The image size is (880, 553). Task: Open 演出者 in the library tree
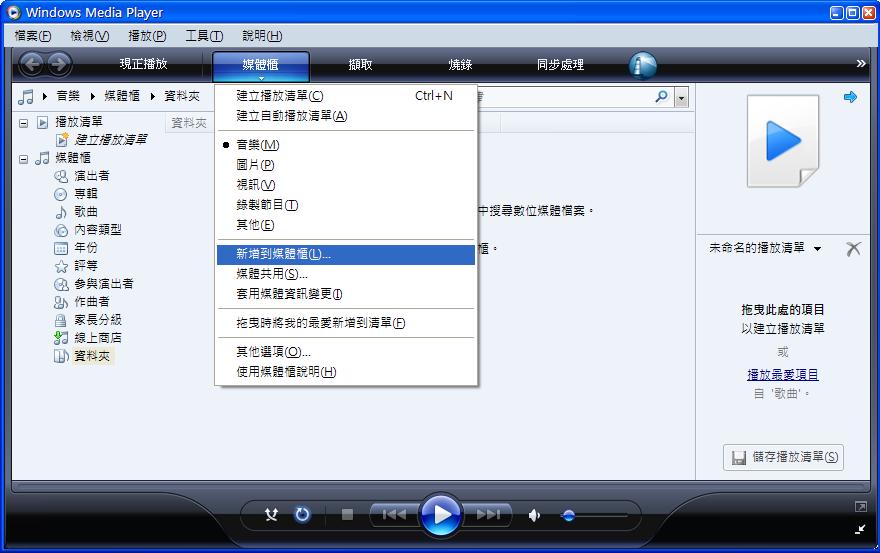point(92,176)
